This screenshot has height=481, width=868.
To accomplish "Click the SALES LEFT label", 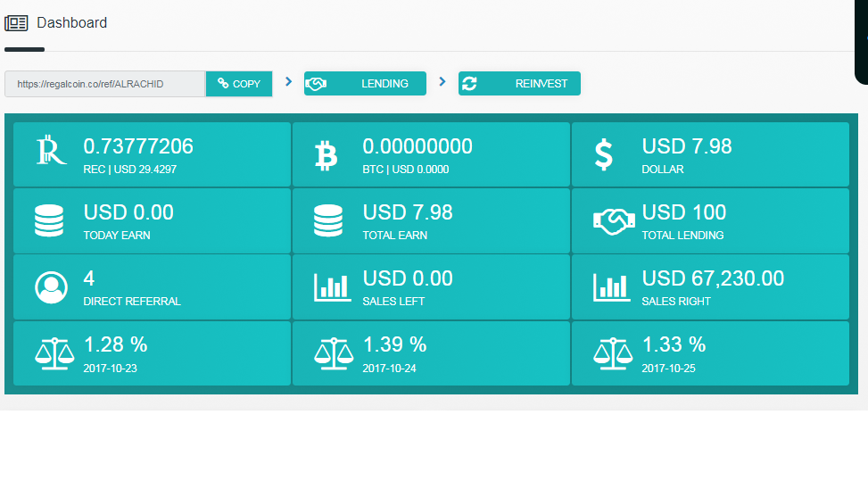I will point(393,301).
